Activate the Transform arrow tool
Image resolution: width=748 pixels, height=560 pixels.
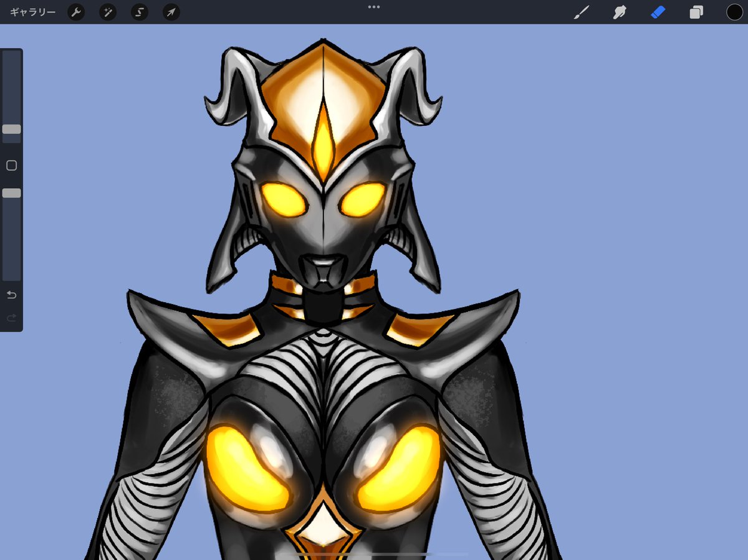point(171,12)
